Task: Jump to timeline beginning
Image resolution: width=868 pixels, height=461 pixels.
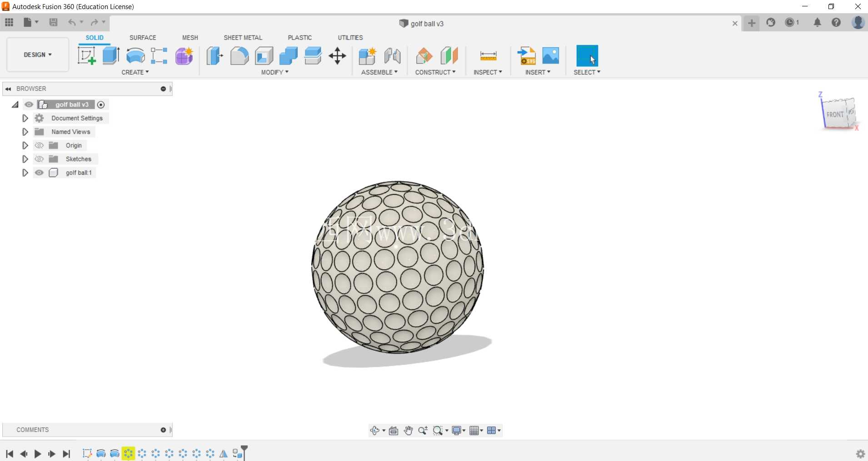Action: coord(10,454)
